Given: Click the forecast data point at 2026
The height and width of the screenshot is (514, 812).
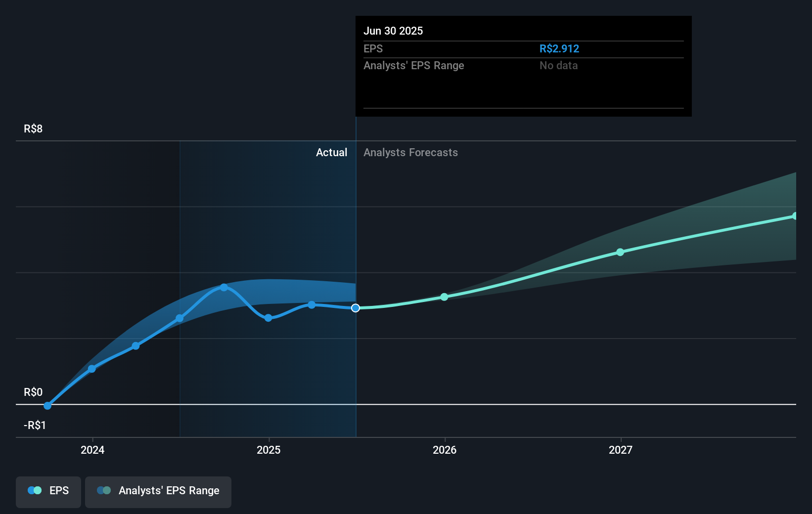Looking at the screenshot, I should click(444, 297).
